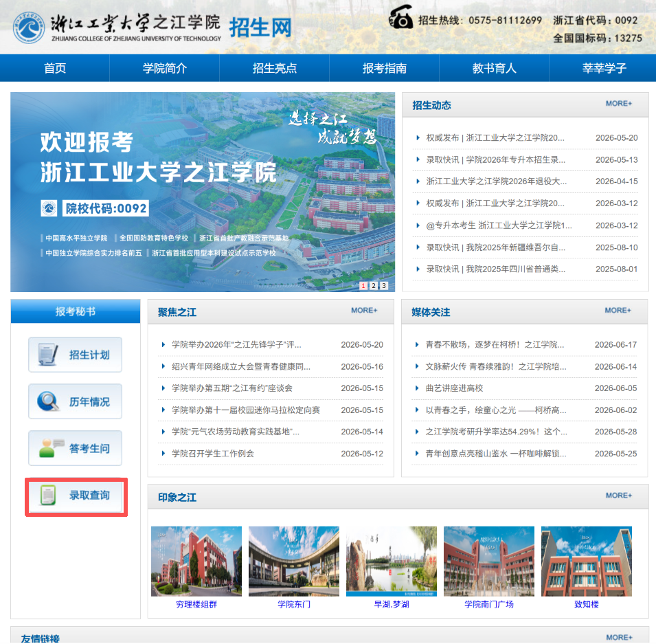Open article 曲艺讲座进高校

454,388
